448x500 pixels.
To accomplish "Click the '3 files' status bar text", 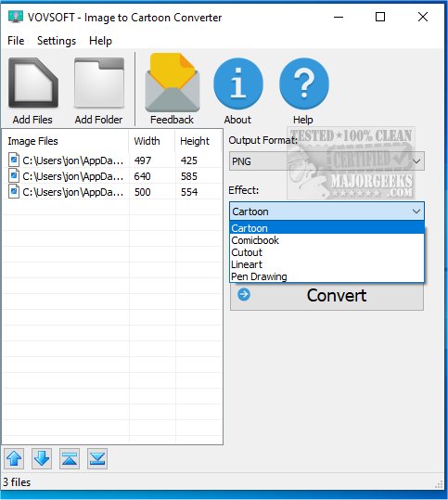I will 17,482.
